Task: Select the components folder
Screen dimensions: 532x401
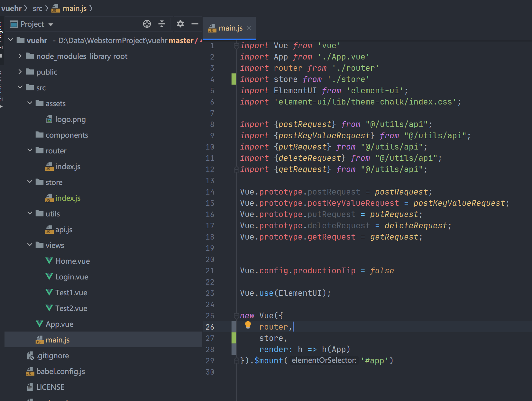Action: pyautogui.click(x=67, y=135)
